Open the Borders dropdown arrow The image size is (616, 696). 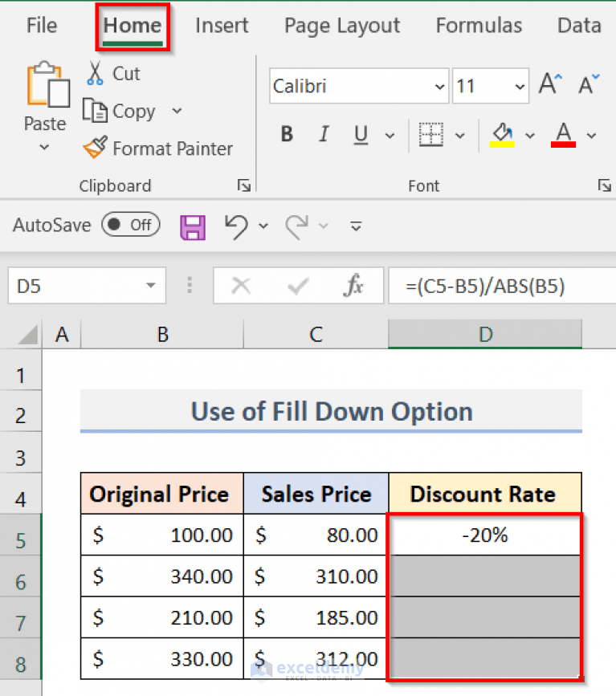click(x=461, y=134)
